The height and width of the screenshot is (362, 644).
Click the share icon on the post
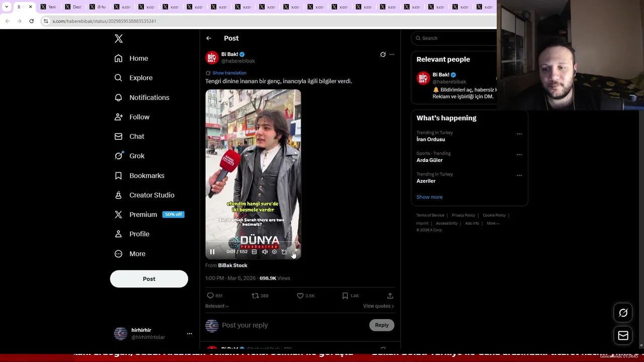coord(390,296)
